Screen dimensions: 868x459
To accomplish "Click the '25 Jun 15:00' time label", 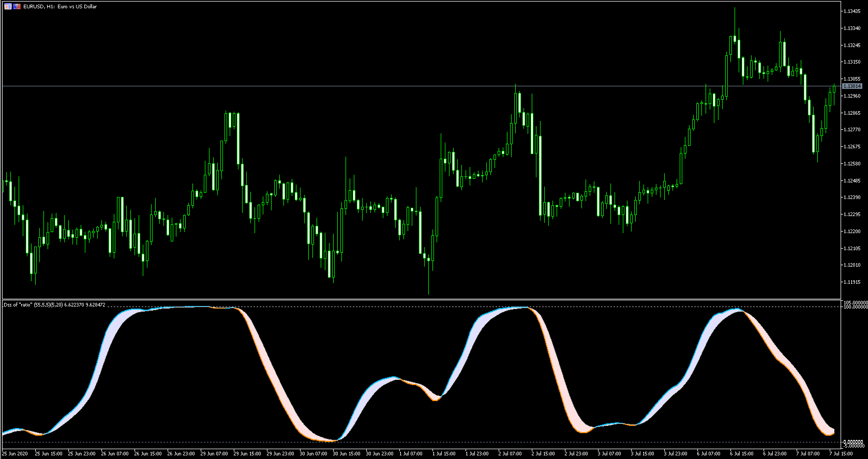I will click(x=49, y=454).
